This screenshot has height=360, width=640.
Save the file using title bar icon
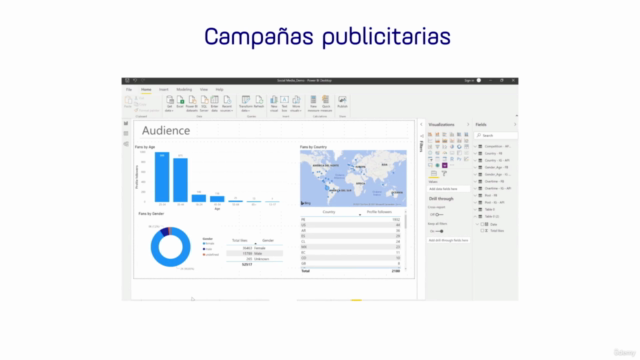pyautogui.click(x=127, y=80)
